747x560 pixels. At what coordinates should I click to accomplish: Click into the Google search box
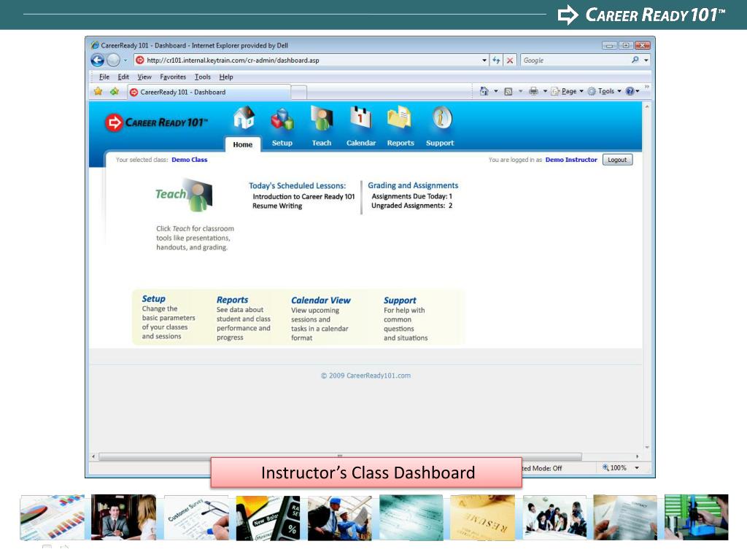(576, 60)
